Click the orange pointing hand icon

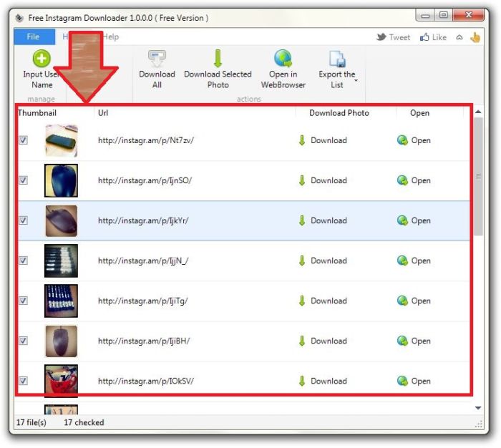coord(475,37)
